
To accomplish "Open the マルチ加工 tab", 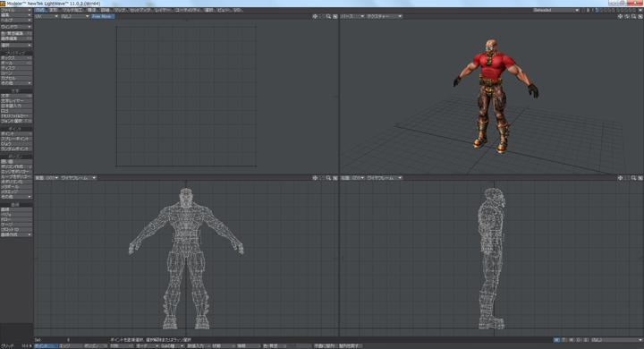I will click(72, 10).
